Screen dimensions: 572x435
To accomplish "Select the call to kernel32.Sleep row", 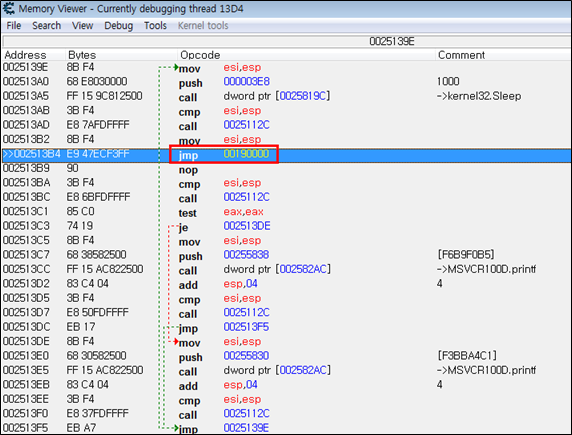I will 287,96.
